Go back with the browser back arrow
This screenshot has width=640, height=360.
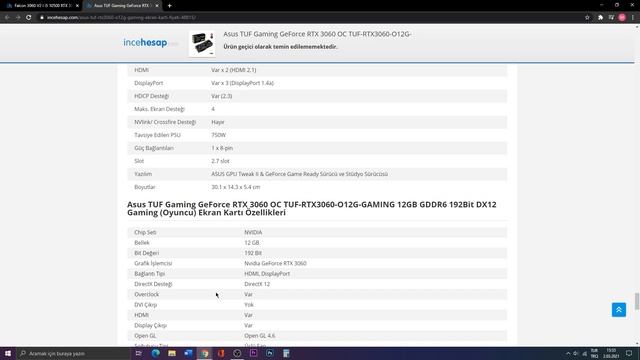pyautogui.click(x=7, y=18)
